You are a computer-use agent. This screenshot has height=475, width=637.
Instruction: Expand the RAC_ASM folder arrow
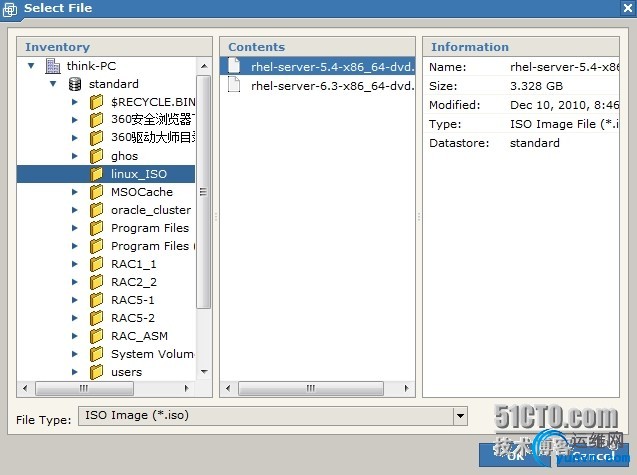tap(74, 336)
